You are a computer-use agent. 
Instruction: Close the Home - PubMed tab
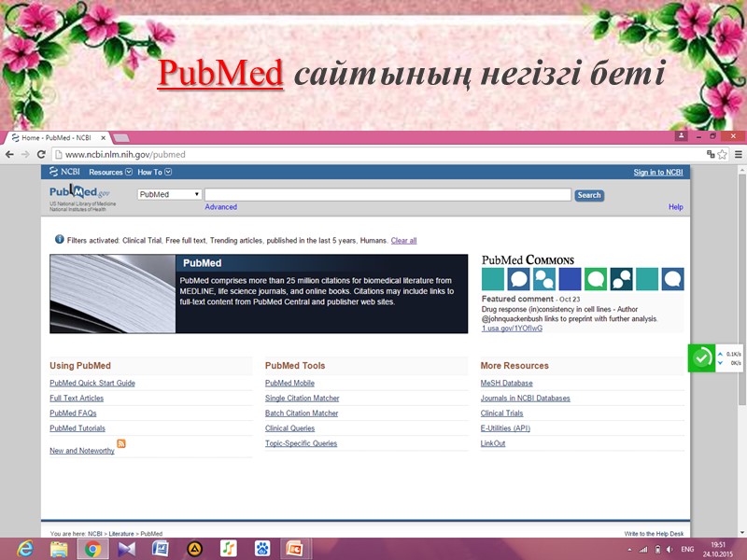pos(103,137)
